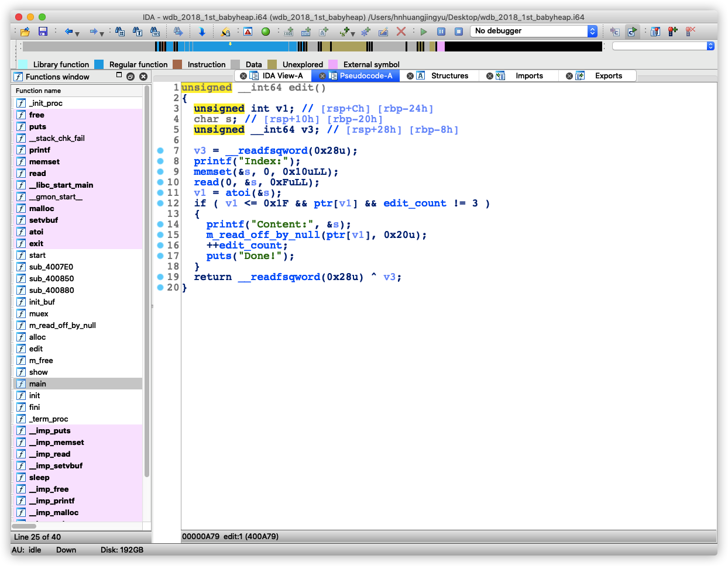Start debugging with the green play button
Viewport: 728px width, 566px height.
[x=424, y=32]
